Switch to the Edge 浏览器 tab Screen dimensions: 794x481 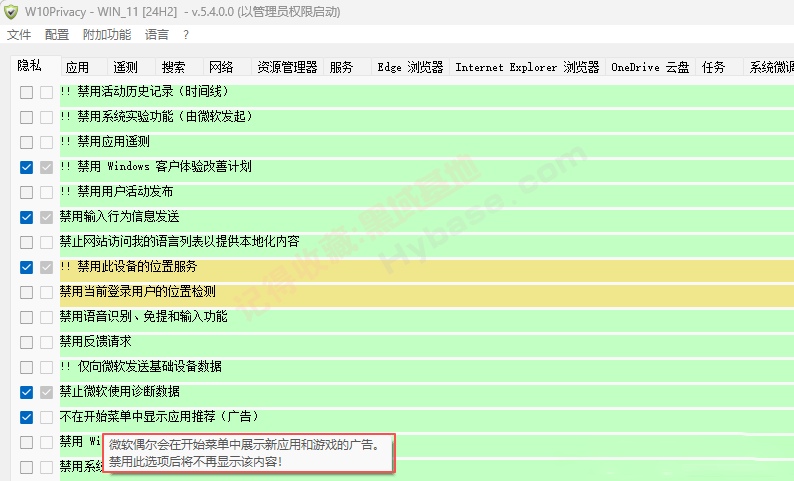(410, 67)
